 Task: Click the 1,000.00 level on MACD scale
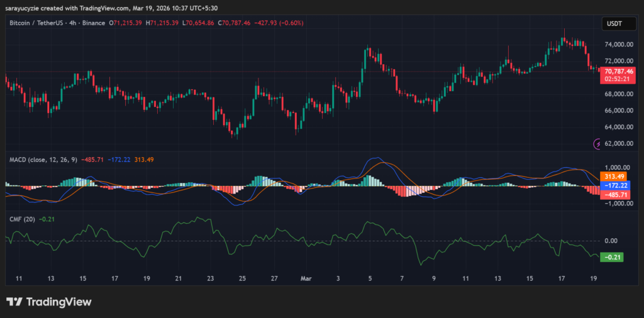tap(617, 168)
